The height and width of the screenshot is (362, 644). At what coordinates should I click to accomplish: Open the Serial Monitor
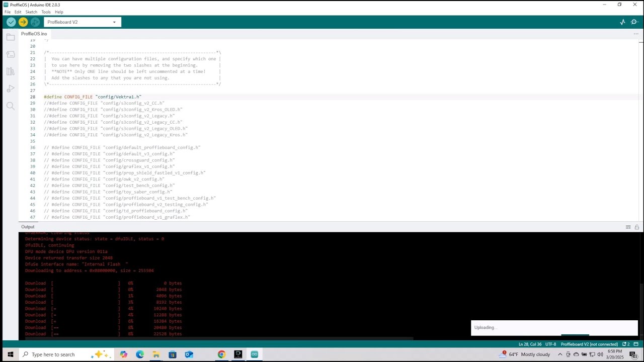point(634,22)
